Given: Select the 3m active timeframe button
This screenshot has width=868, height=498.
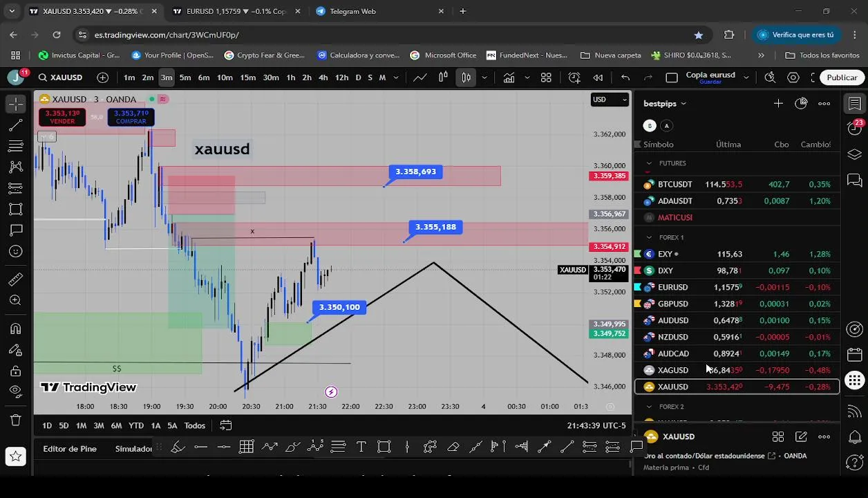Looking at the screenshot, I should point(167,77).
